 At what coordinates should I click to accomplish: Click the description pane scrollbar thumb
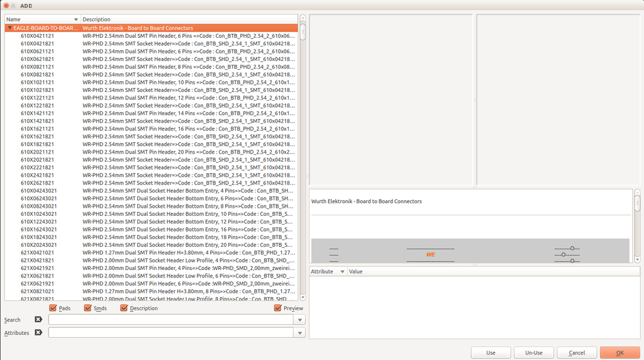coord(637,203)
